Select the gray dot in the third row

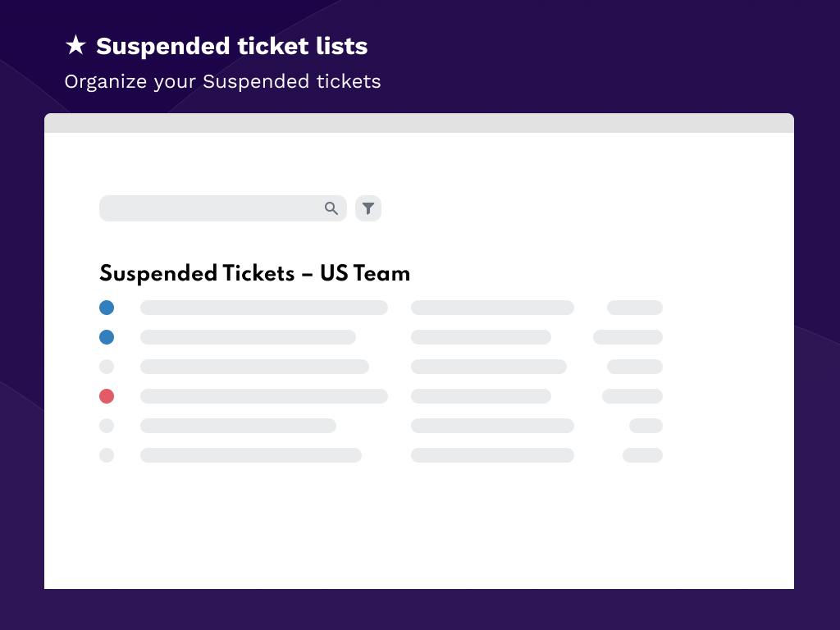tap(107, 367)
